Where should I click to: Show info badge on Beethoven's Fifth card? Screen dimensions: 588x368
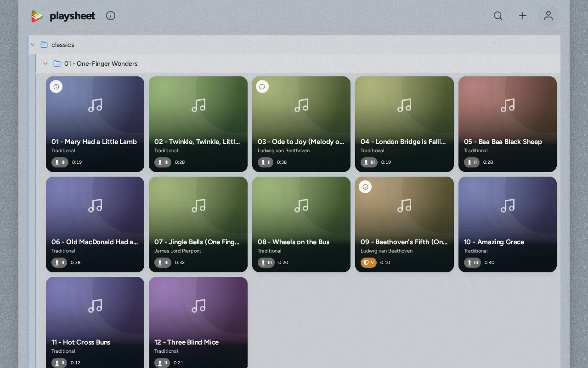[365, 187]
